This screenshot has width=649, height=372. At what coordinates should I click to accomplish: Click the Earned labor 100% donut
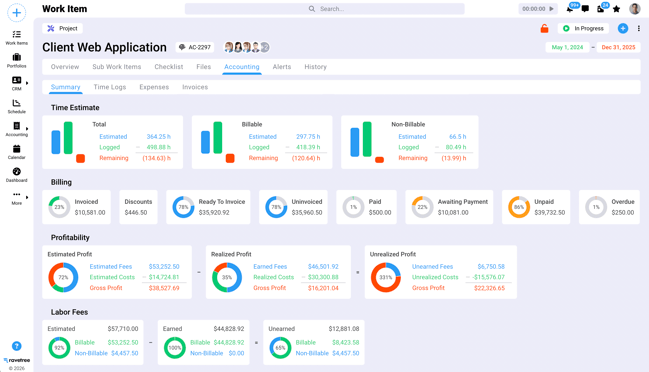[x=174, y=348]
